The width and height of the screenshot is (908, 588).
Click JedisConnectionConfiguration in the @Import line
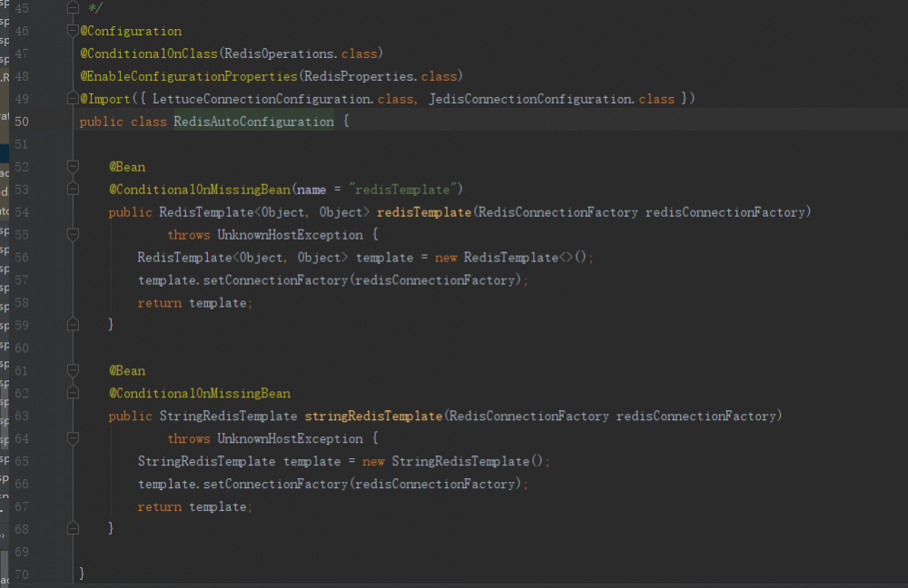click(x=530, y=99)
